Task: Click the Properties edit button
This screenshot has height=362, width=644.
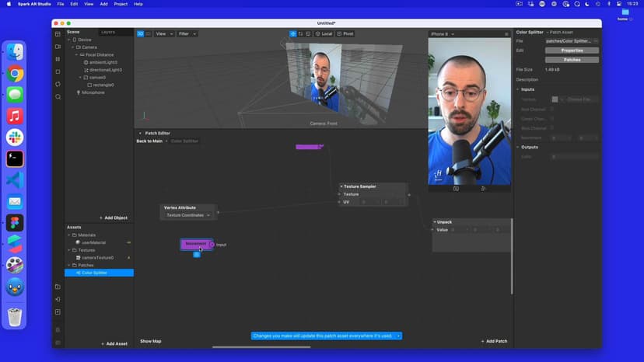Action: tap(572, 50)
